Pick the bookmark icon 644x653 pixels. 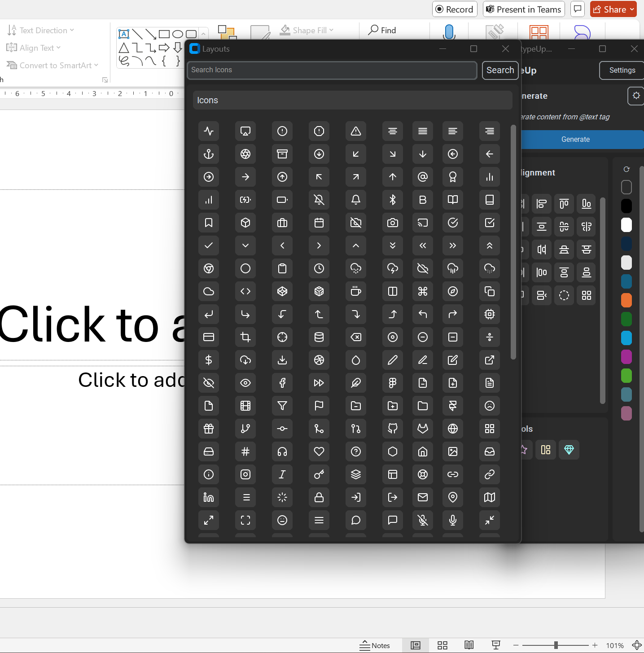pos(209,223)
